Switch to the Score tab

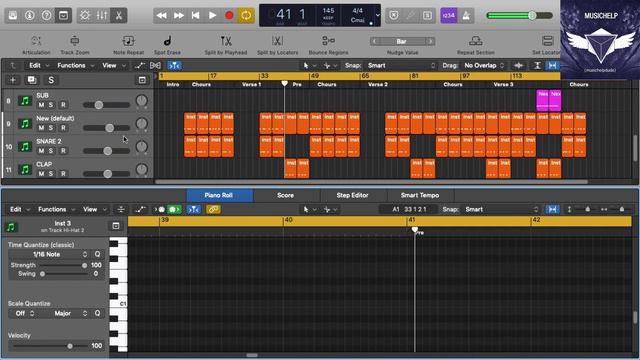click(286, 195)
